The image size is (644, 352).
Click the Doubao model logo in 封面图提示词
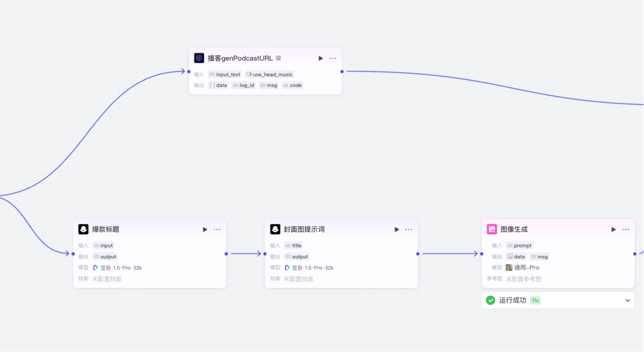[287, 268]
